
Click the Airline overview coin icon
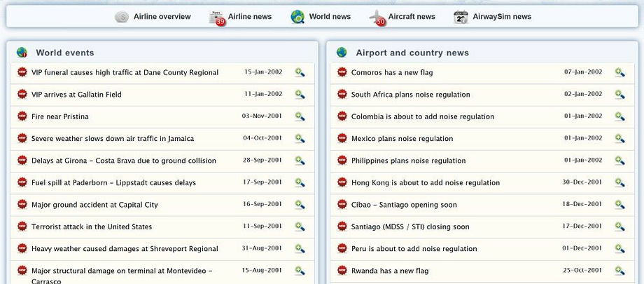click(122, 17)
